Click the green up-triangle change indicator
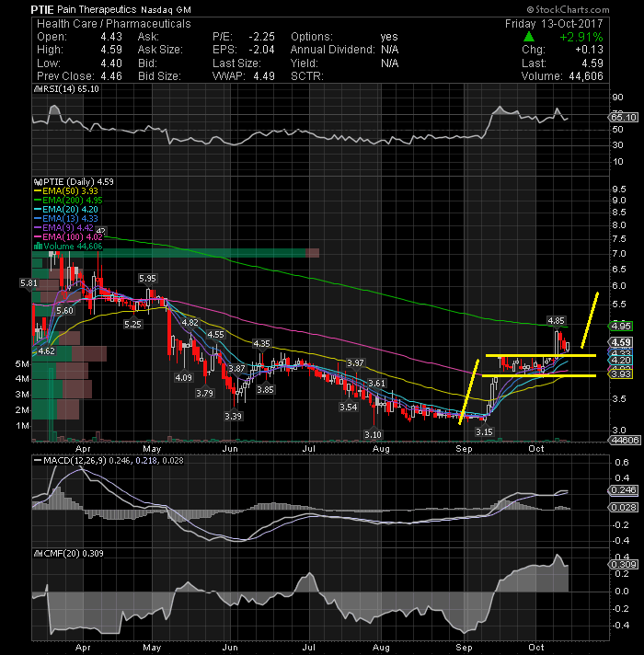Screen dimensions: 644x655 tap(529, 37)
